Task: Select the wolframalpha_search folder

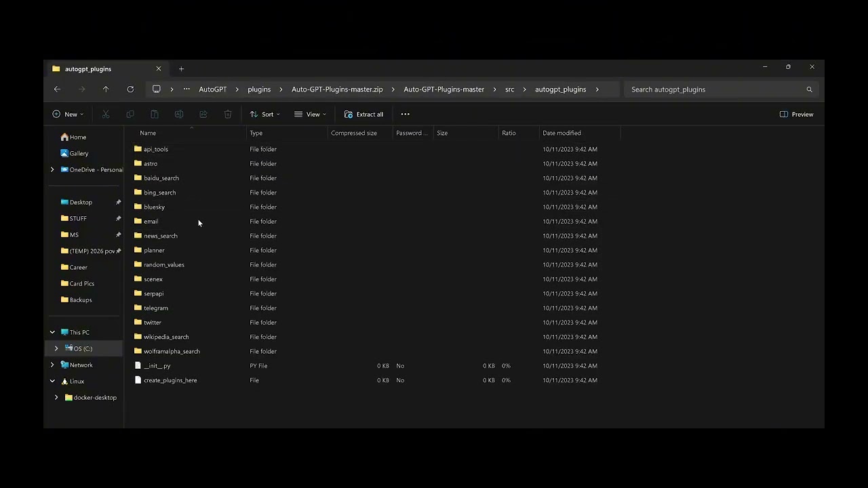Action: 172,352
